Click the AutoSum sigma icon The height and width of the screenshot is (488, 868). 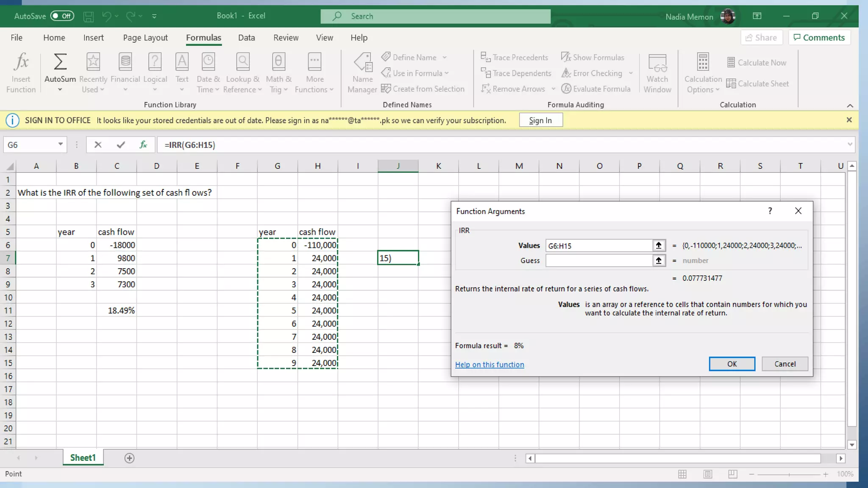click(60, 62)
